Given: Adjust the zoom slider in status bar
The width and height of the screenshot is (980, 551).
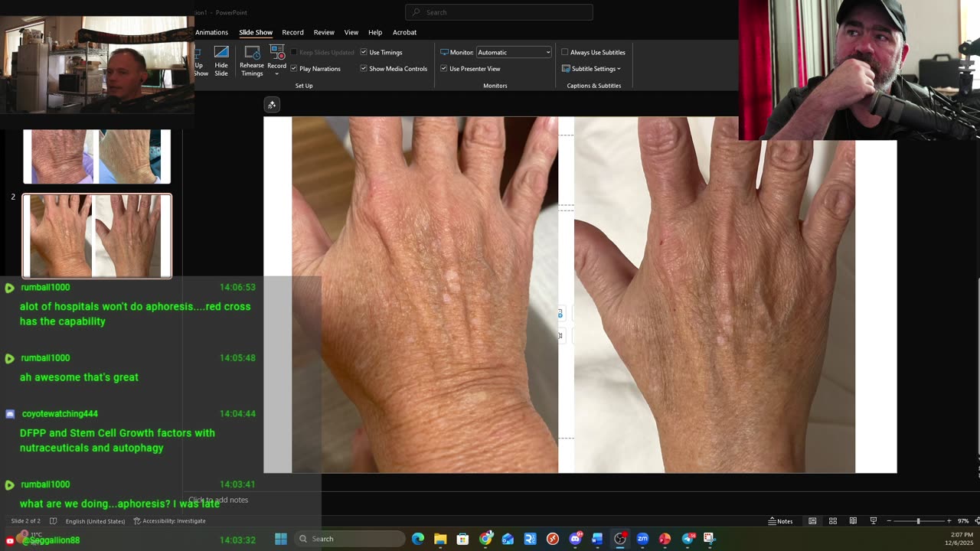Looking at the screenshot, I should [919, 521].
